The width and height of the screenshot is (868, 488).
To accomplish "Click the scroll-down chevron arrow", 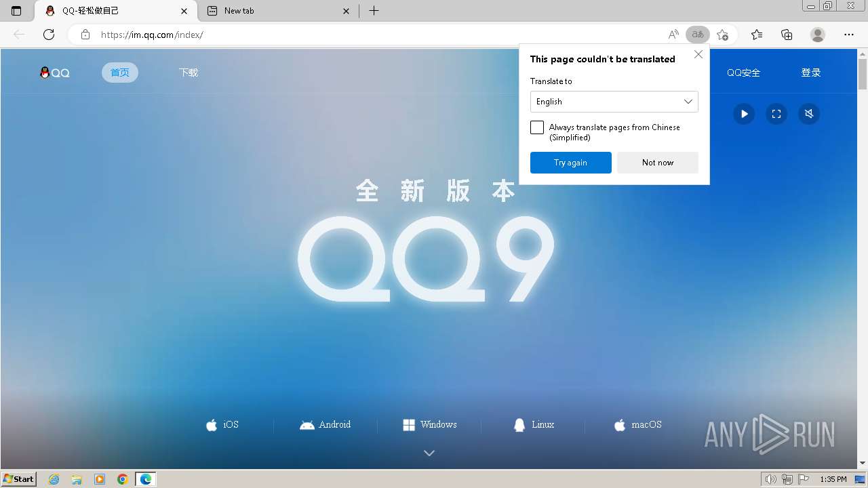I will [x=429, y=453].
